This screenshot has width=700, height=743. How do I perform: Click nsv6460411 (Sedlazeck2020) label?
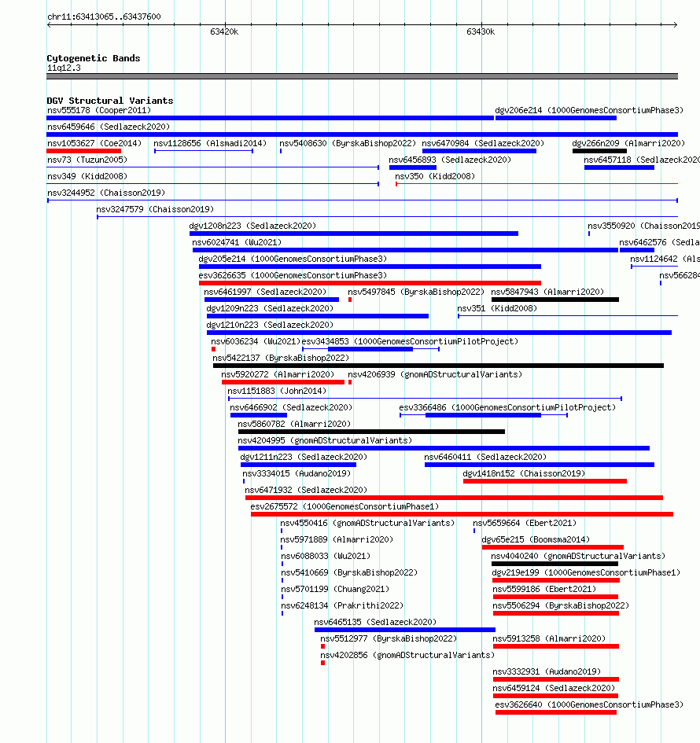[485, 458]
